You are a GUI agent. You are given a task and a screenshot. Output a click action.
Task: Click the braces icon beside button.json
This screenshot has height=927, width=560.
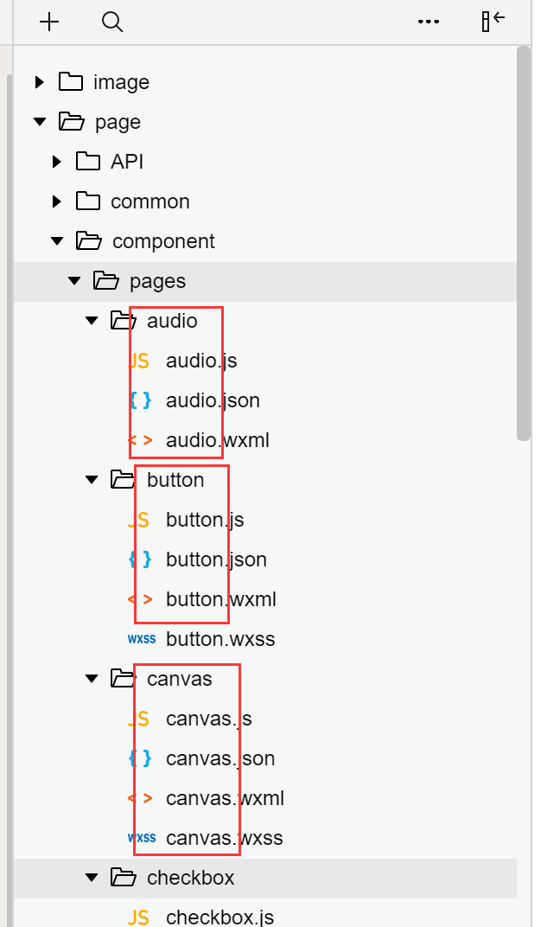pyautogui.click(x=140, y=559)
